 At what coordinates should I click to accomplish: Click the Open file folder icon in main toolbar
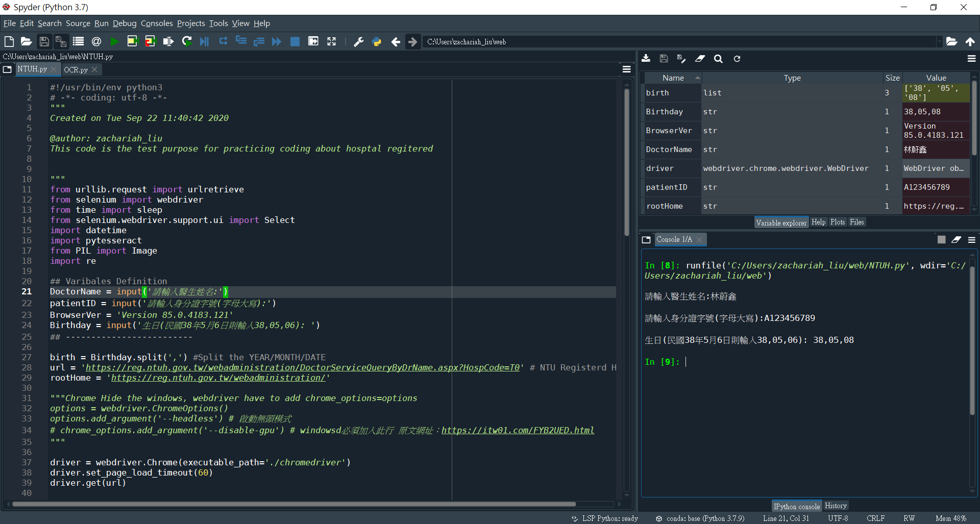27,41
